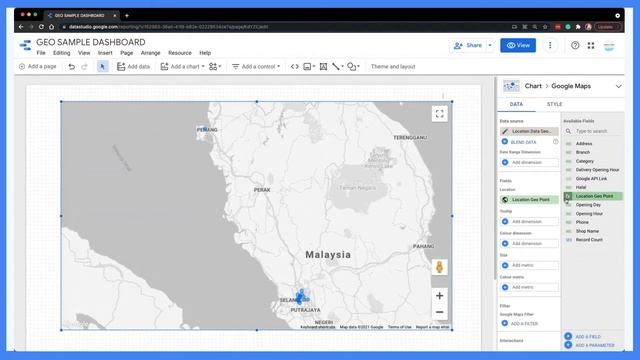
Task: Zoom in the map with plus
Action: point(440,296)
